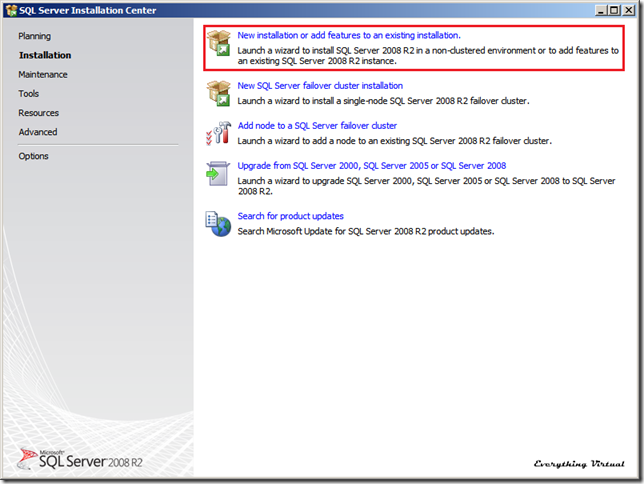
Task: Launch New installation or add features link
Action: tap(349, 35)
